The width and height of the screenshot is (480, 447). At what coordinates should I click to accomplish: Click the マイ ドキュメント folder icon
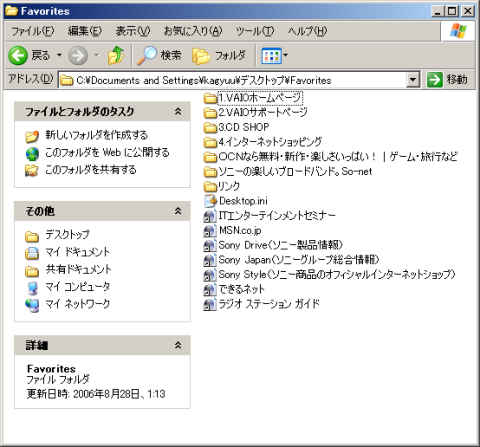pyautogui.click(x=32, y=253)
